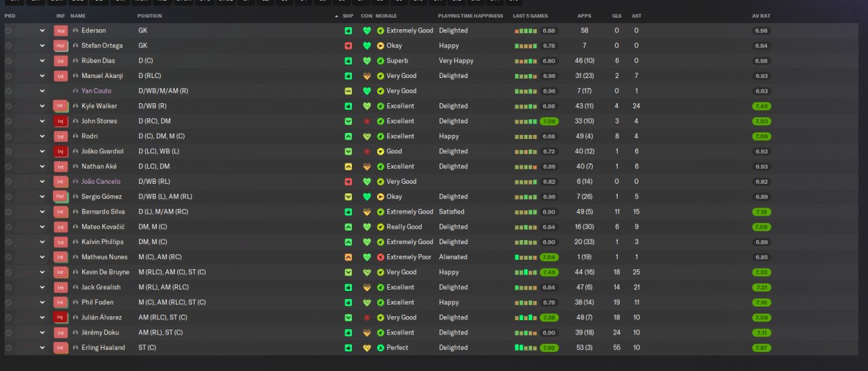The height and width of the screenshot is (371, 868).
Task: Click John Stones' Inj injury badge
Action: 60,121
